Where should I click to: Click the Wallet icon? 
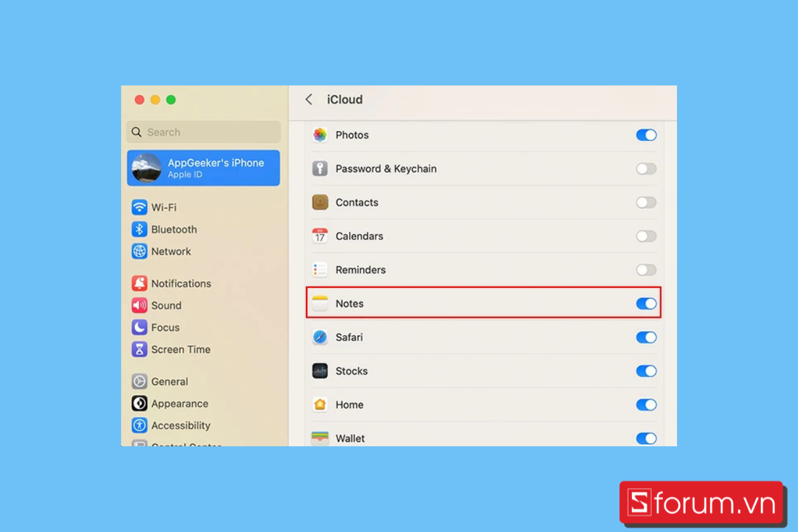pyautogui.click(x=320, y=438)
